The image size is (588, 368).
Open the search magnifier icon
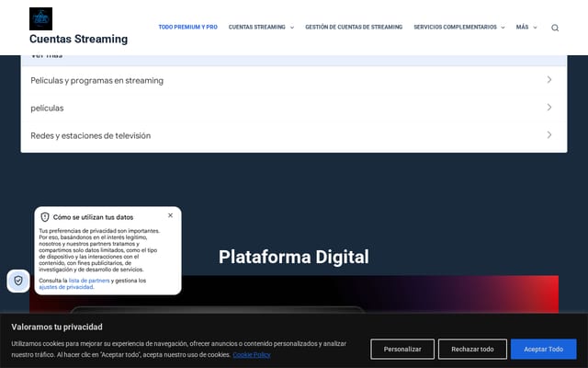click(x=555, y=28)
